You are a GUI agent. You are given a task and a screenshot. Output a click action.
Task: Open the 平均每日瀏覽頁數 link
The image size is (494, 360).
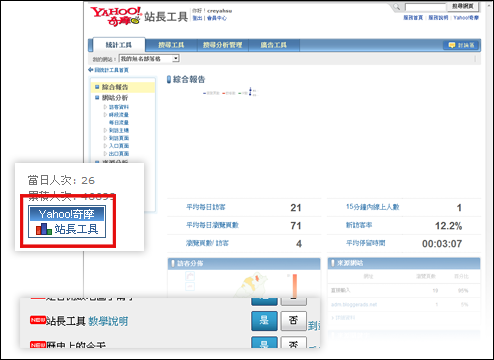212,225
